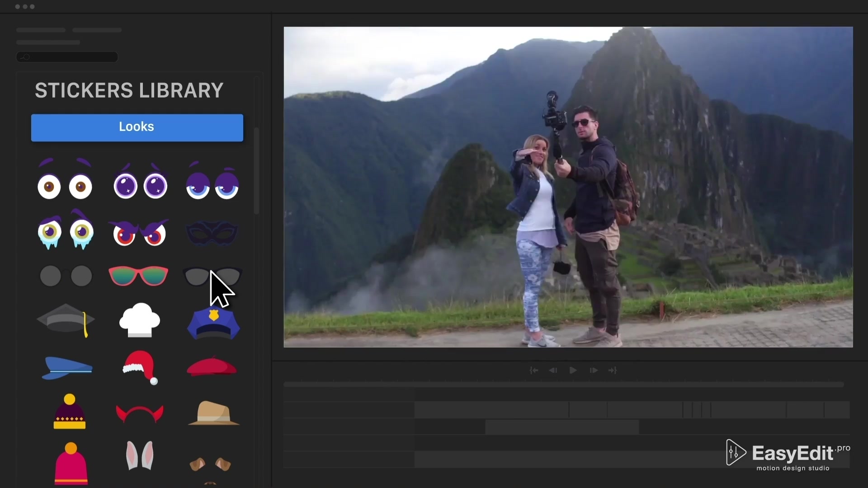Choose the crying teary eyes sticker
868x488 pixels.
(66, 230)
